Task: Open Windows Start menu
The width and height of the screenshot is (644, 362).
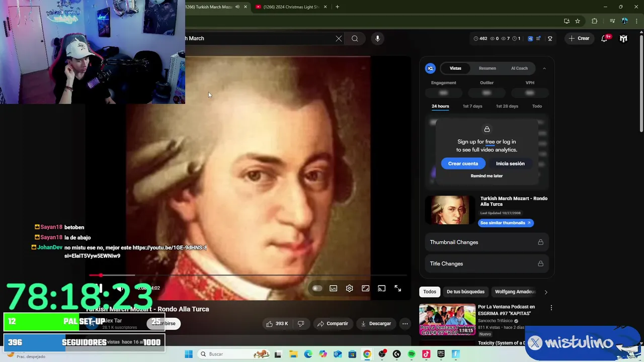Action: 189,354
